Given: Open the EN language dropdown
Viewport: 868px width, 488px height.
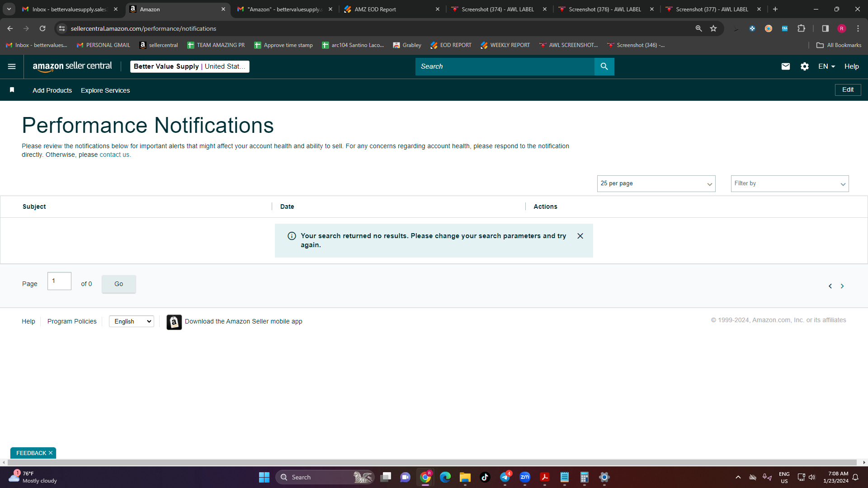Looking at the screenshot, I should point(826,66).
